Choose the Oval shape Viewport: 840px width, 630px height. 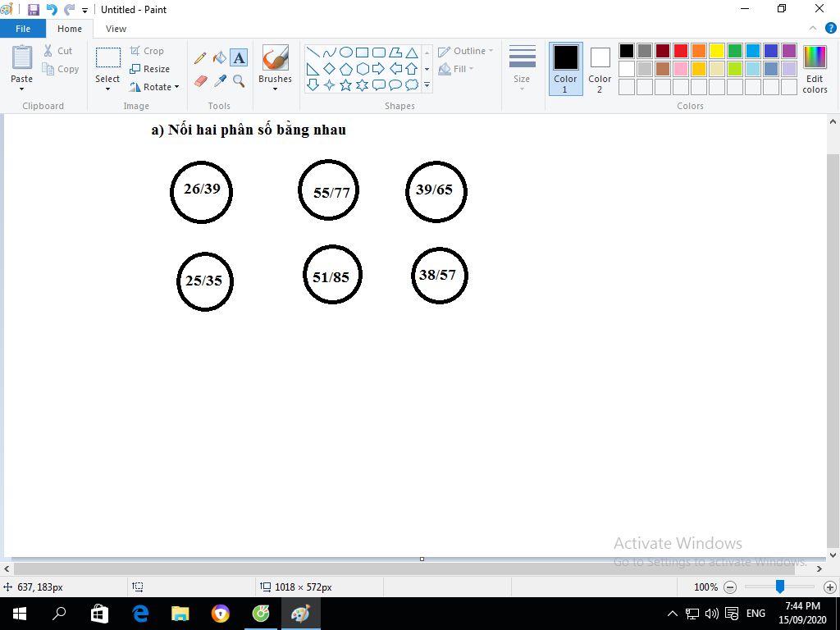tap(346, 52)
